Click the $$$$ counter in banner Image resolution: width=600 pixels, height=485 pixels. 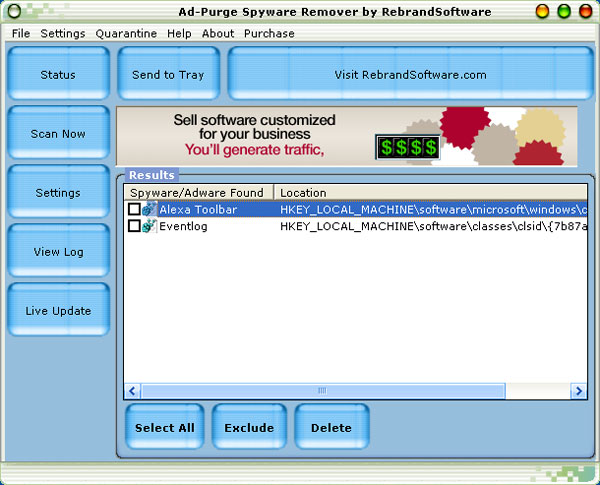point(408,147)
